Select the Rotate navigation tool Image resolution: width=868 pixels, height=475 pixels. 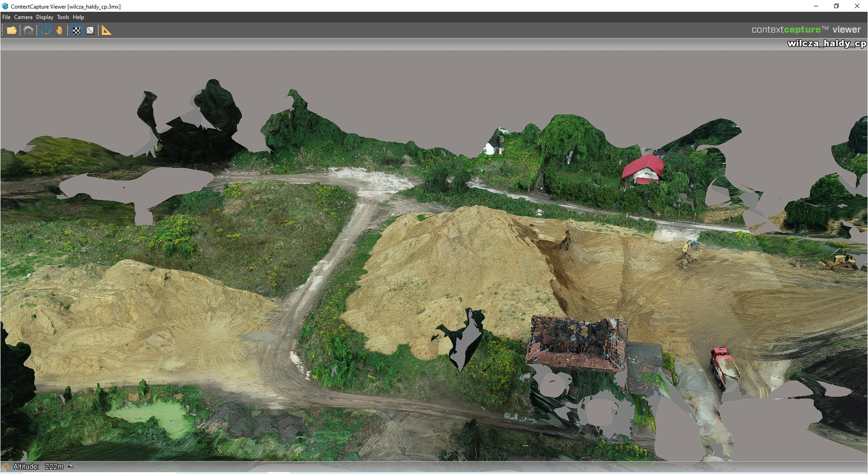point(45,30)
